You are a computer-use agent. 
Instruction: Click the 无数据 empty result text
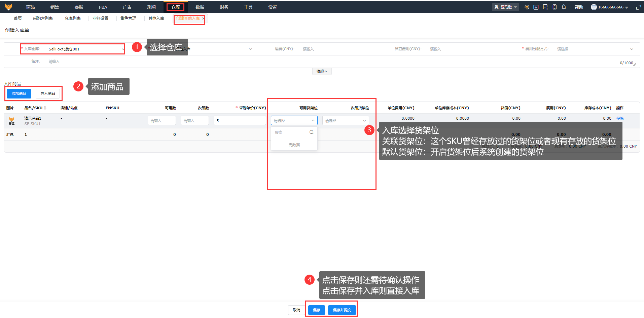coord(294,145)
